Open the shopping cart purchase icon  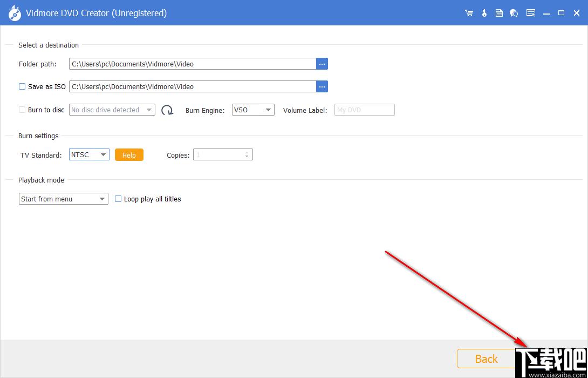click(x=469, y=13)
